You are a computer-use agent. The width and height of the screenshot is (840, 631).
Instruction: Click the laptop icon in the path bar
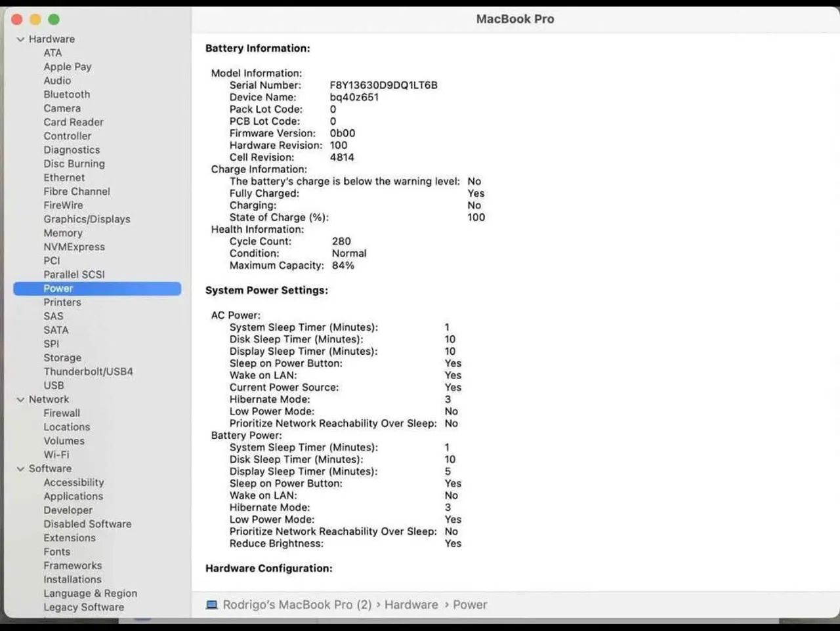[x=212, y=605]
